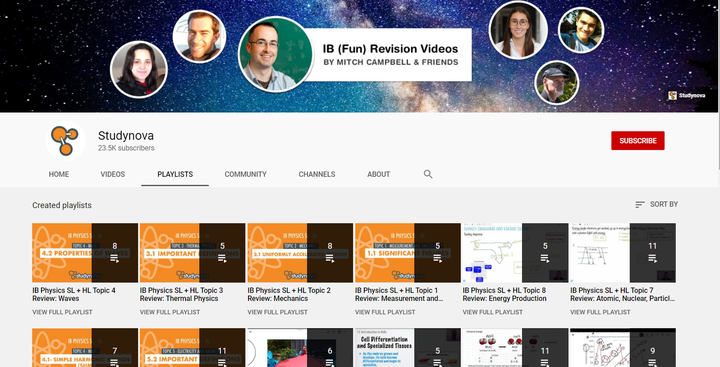
Task: Open the Cell Differentiation playlist thumbnail
Action: click(x=408, y=347)
